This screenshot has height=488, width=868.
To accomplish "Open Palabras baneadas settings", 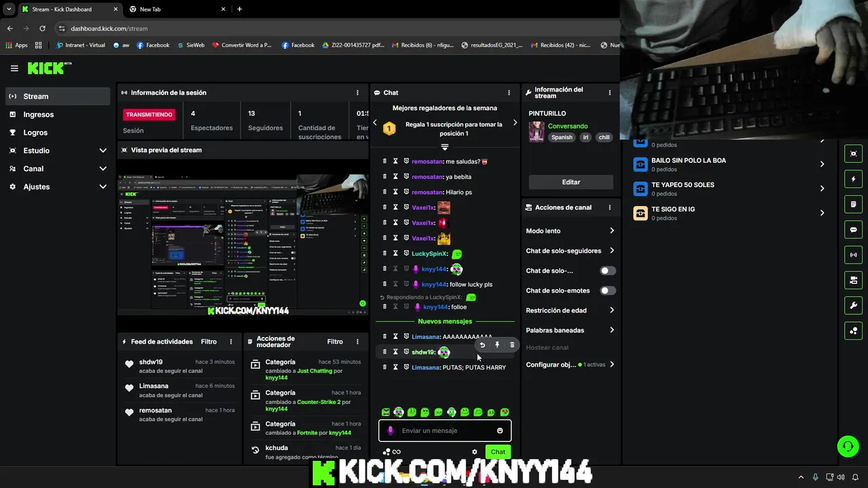I will (612, 330).
